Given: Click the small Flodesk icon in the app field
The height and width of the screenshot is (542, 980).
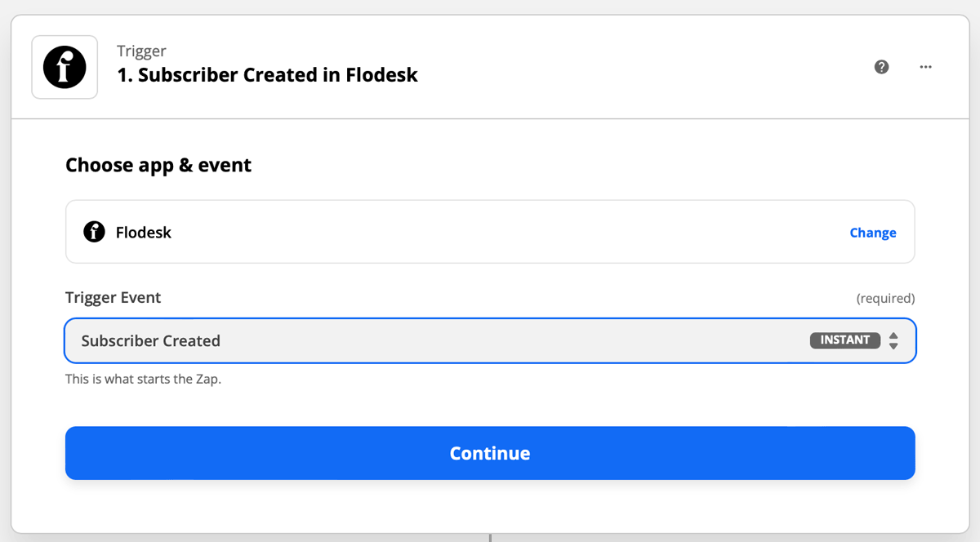Looking at the screenshot, I should [x=94, y=233].
